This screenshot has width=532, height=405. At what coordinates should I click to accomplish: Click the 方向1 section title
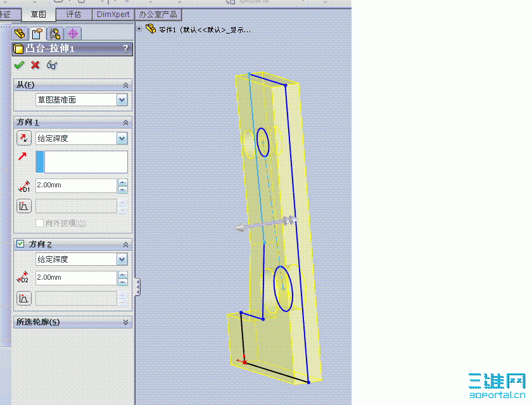(27, 122)
